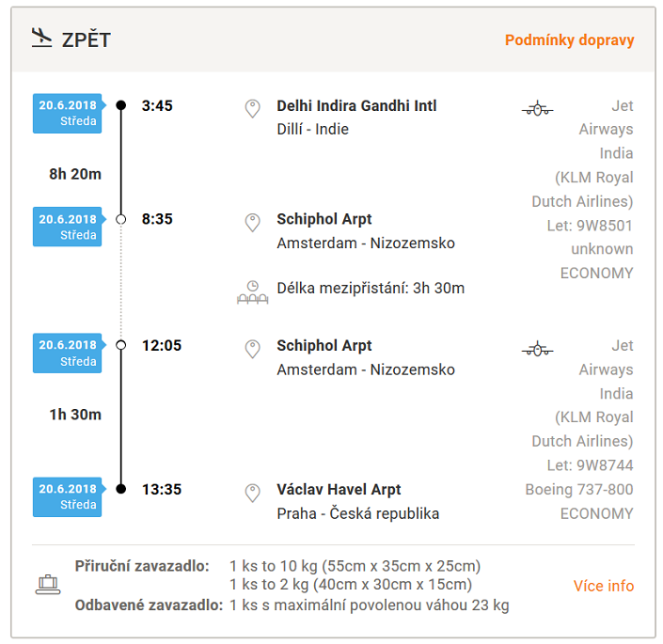Click the luggage icon near Příruční zavazadlo
This screenshot has height=644, width=663.
[48, 585]
